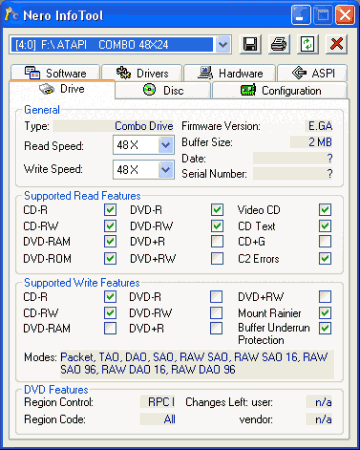360x450 pixels.
Task: Print the report with the printer icon
Action: (279, 44)
